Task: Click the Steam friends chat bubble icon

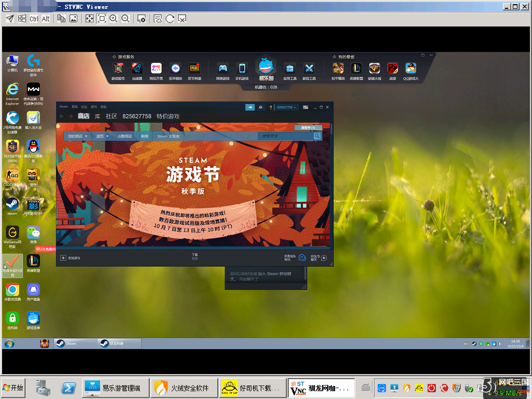Action: pos(302,258)
